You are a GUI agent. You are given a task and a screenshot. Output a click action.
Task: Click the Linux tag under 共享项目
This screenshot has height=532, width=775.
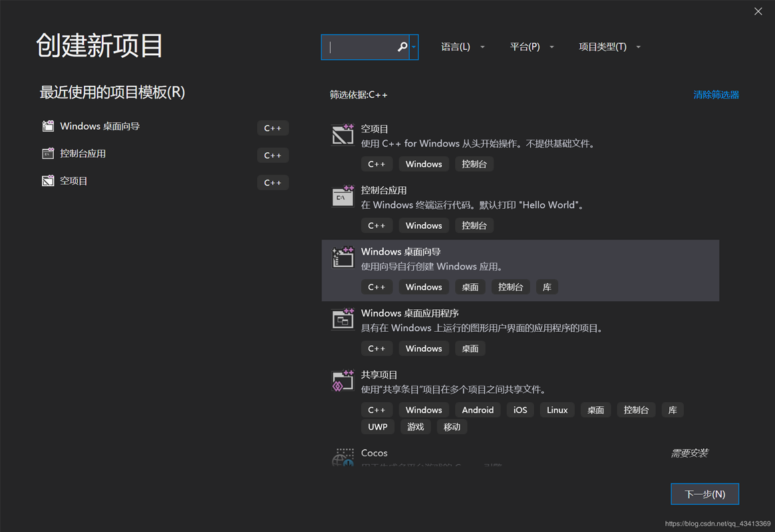click(x=557, y=410)
